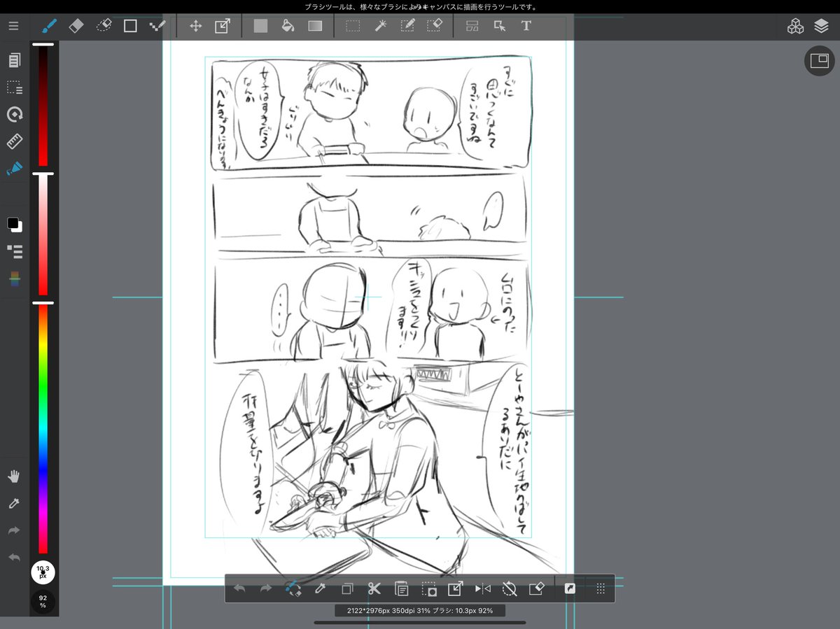Reset canvas rotation in bottom bar
The image size is (840, 629).
[x=510, y=588]
